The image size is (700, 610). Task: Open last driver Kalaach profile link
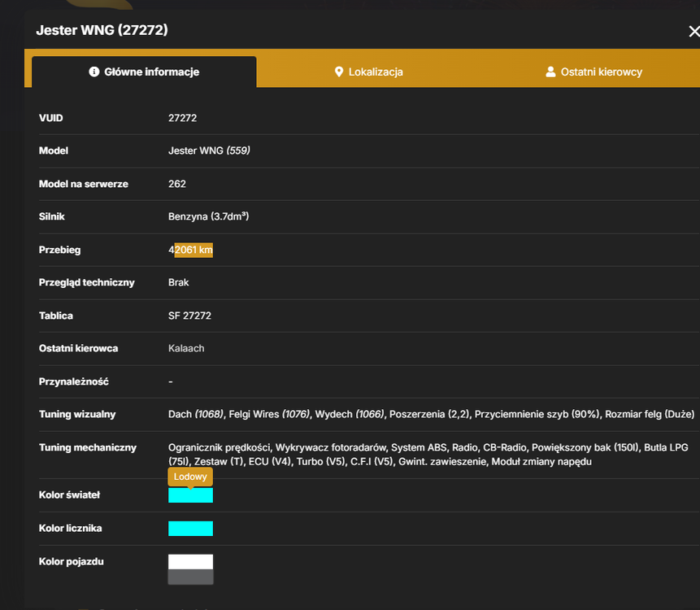(186, 348)
